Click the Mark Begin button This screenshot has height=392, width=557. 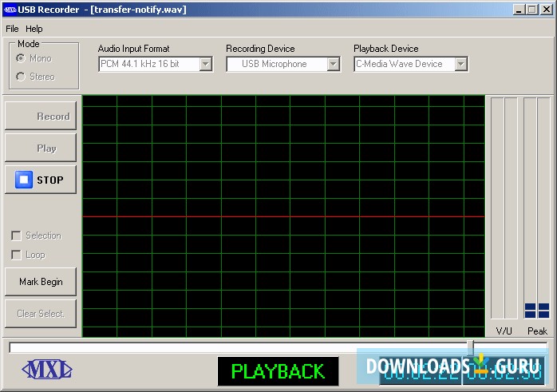(x=41, y=282)
